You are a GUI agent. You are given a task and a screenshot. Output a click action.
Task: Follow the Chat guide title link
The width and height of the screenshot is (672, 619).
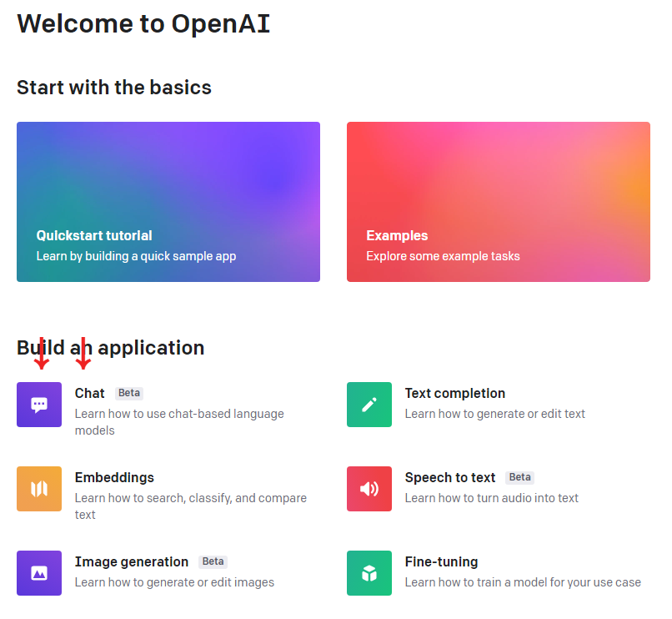coord(89,393)
